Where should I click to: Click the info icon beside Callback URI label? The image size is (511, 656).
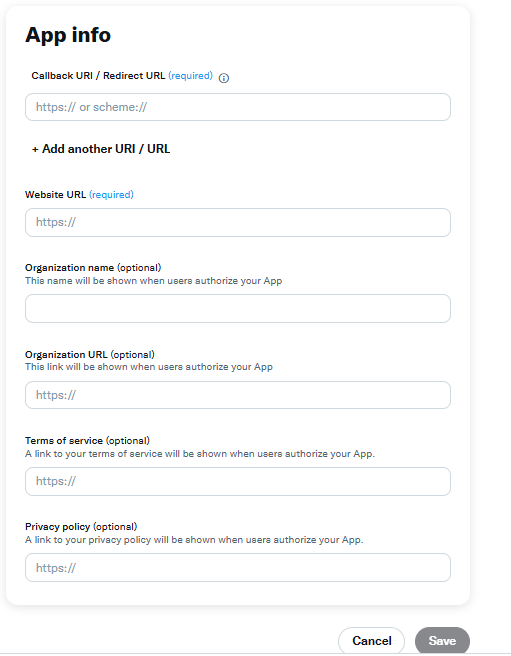tap(224, 78)
